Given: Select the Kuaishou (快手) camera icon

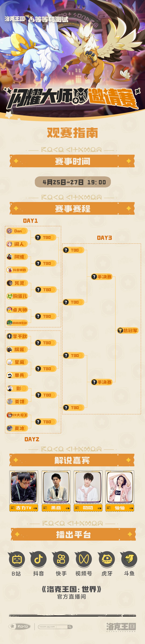Looking at the screenshot, I should click(x=61, y=559).
